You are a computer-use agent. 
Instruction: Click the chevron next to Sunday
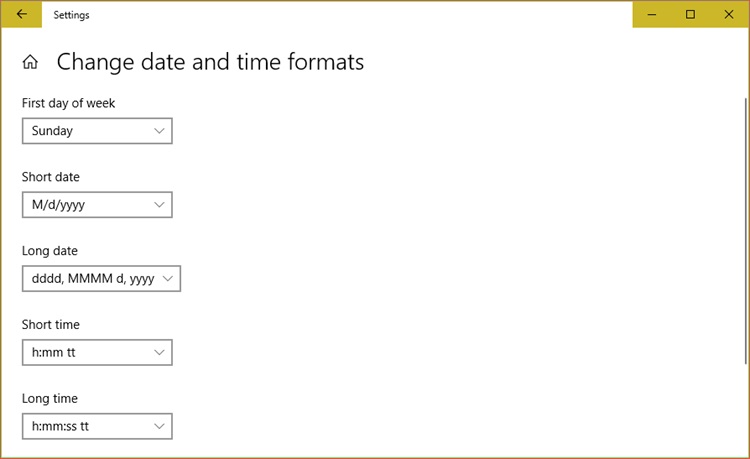[160, 131]
